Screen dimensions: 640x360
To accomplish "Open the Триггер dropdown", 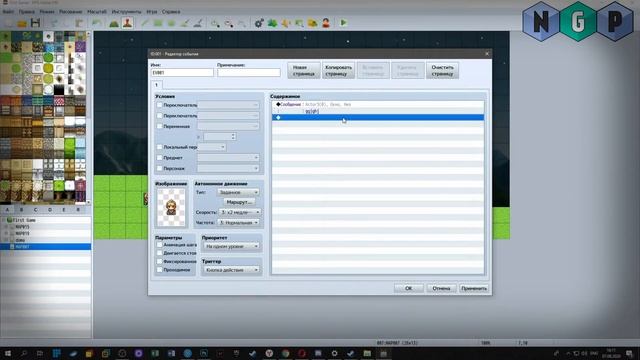I will click(x=231, y=270).
